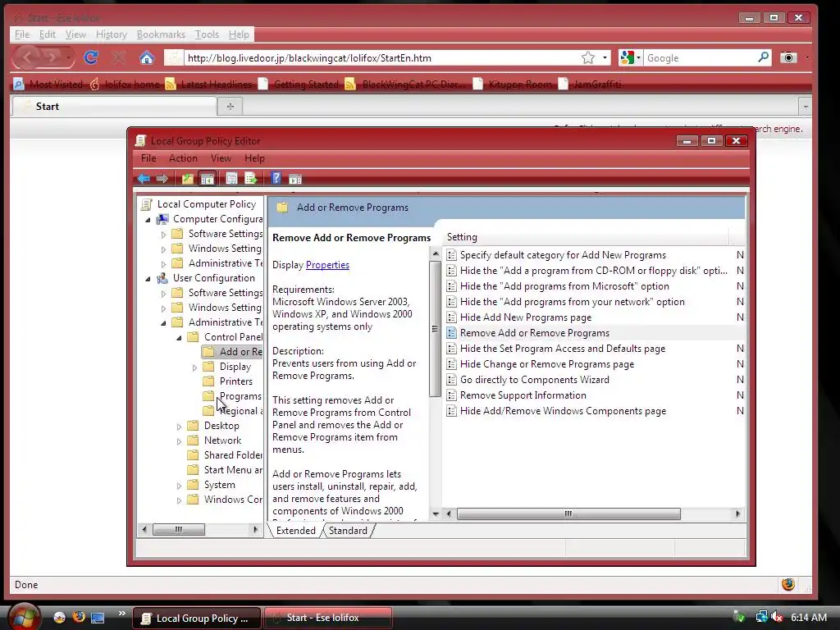The width and height of the screenshot is (840, 630).
Task: Switch to the Standard tab
Action: tap(348, 531)
